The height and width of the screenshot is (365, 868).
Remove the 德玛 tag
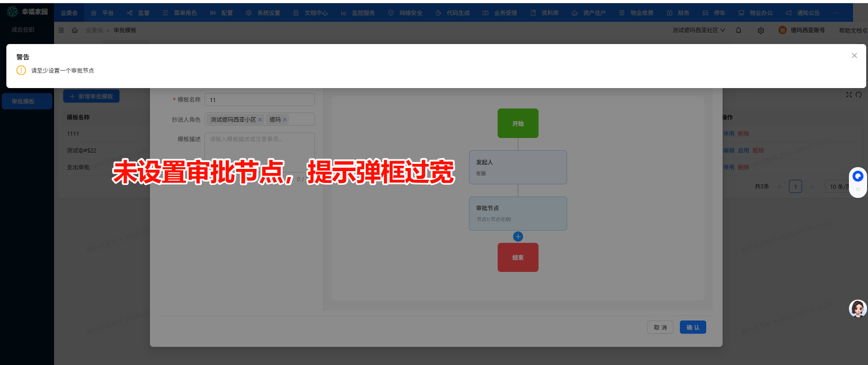click(285, 119)
